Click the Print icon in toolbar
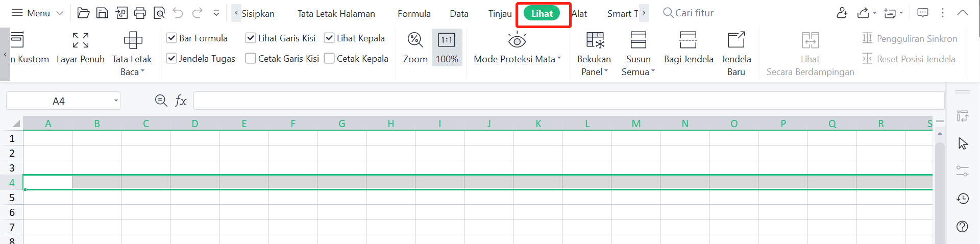 [140, 13]
